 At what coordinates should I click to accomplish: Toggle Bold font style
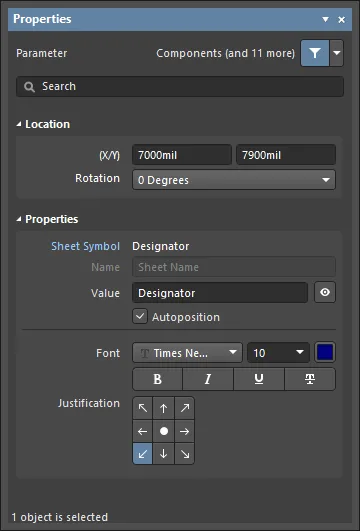pyautogui.click(x=157, y=379)
